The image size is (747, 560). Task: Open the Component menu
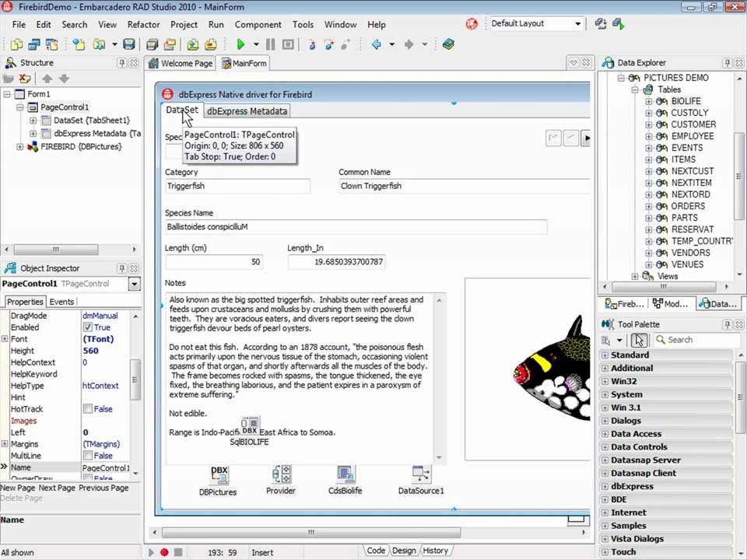click(x=258, y=24)
